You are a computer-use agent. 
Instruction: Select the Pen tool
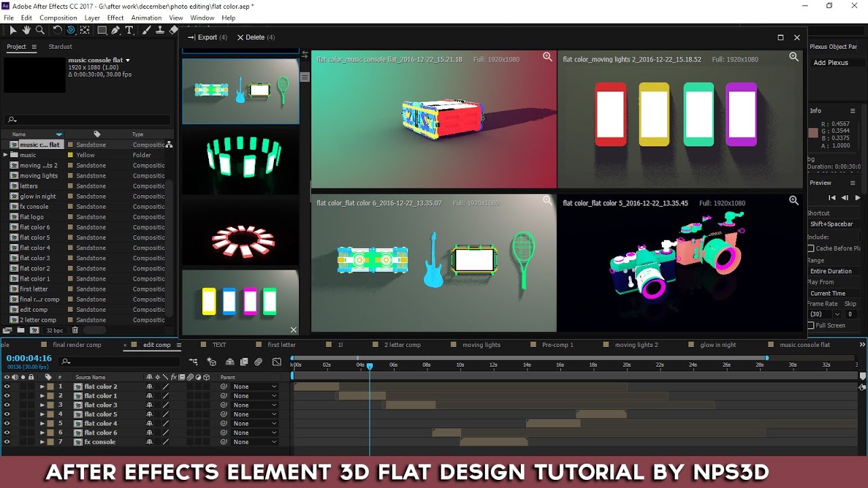(x=115, y=30)
